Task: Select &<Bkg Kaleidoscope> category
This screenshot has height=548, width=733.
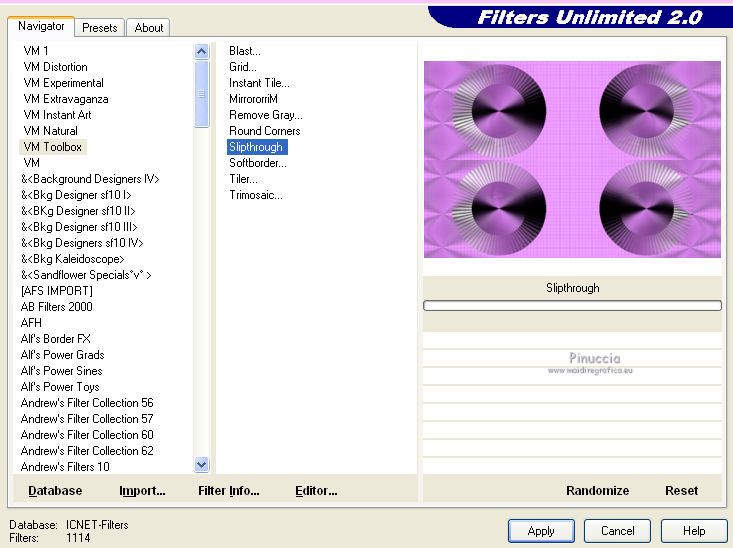Action: point(72,259)
